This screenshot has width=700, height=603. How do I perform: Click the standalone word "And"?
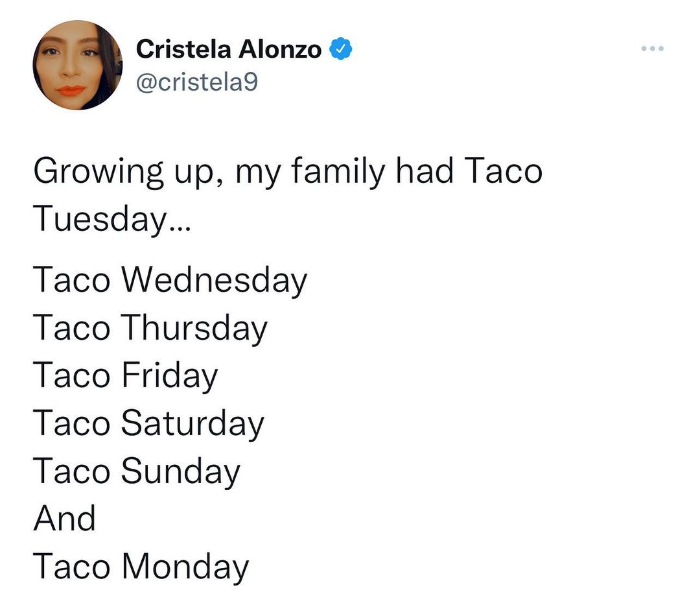tap(64, 519)
